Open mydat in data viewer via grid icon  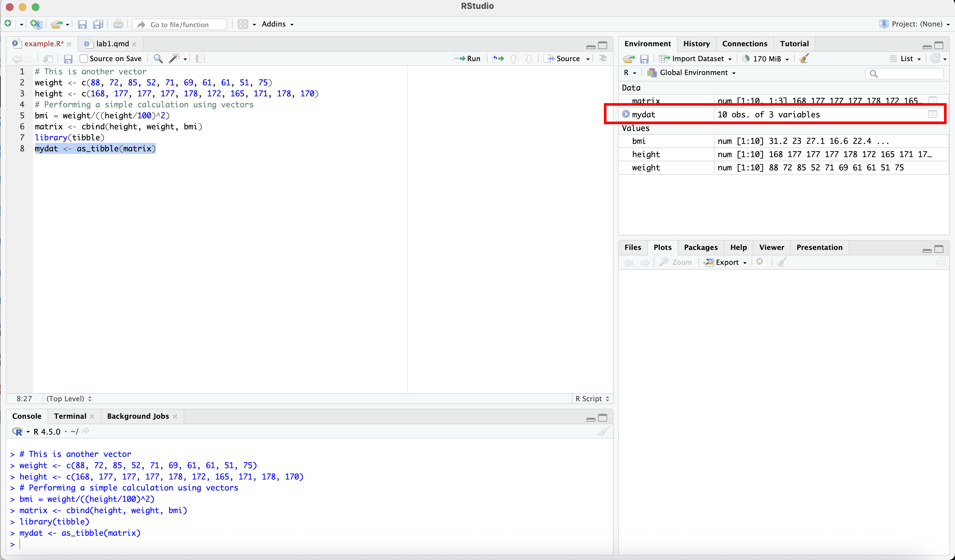point(932,114)
